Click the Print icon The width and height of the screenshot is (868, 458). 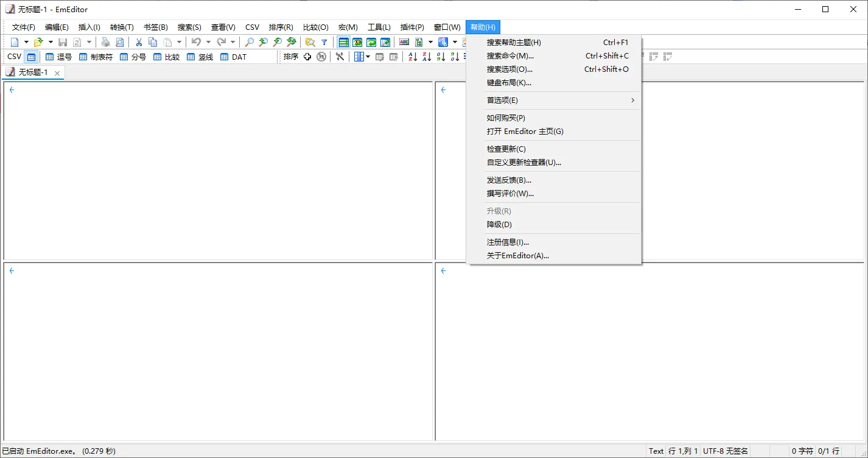(x=105, y=41)
